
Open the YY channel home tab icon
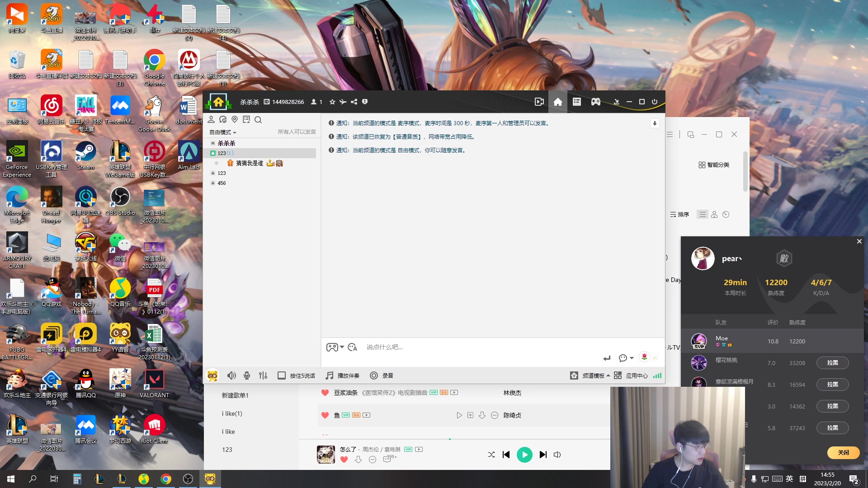[x=558, y=102]
